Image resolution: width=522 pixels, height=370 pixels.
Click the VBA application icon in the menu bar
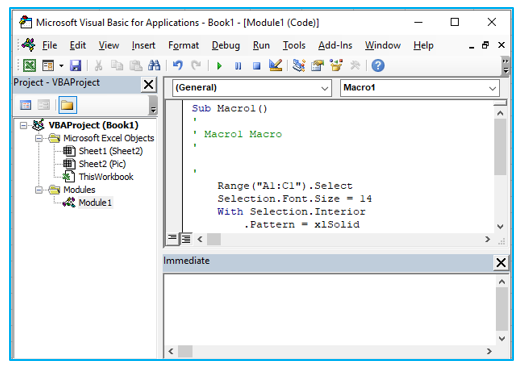point(28,45)
